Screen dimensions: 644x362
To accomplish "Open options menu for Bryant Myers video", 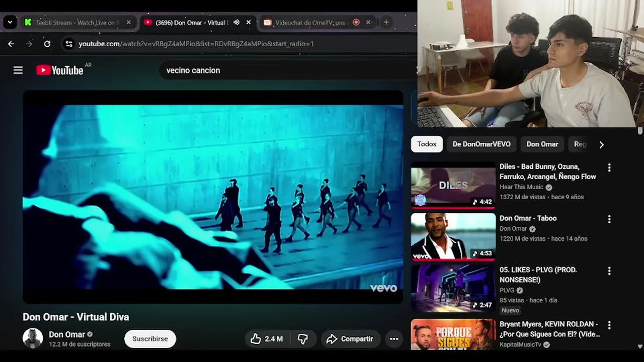I will (609, 325).
